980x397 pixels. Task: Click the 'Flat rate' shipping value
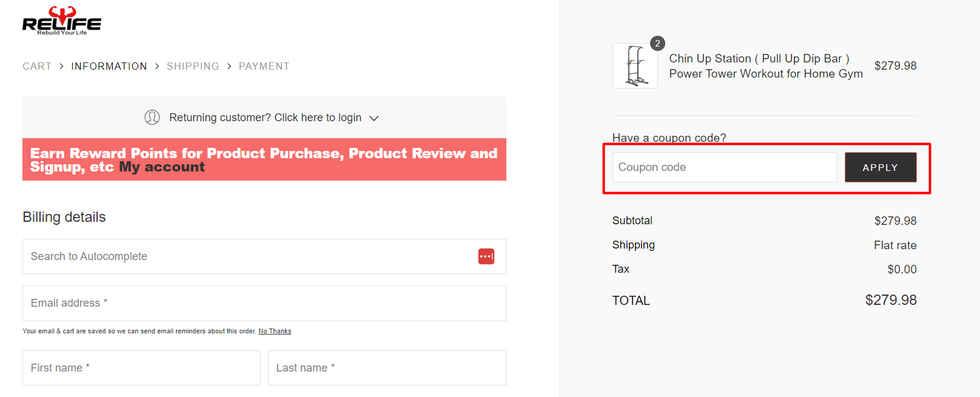895,245
